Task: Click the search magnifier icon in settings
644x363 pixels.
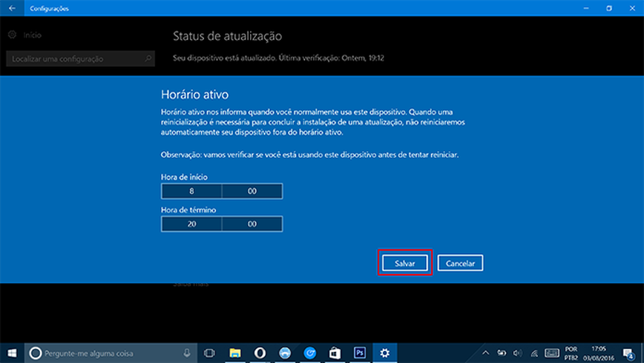Action: pos(148,59)
